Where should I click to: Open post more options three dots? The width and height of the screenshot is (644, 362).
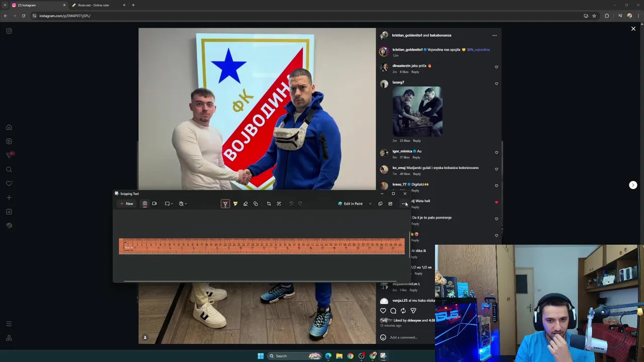495,35
